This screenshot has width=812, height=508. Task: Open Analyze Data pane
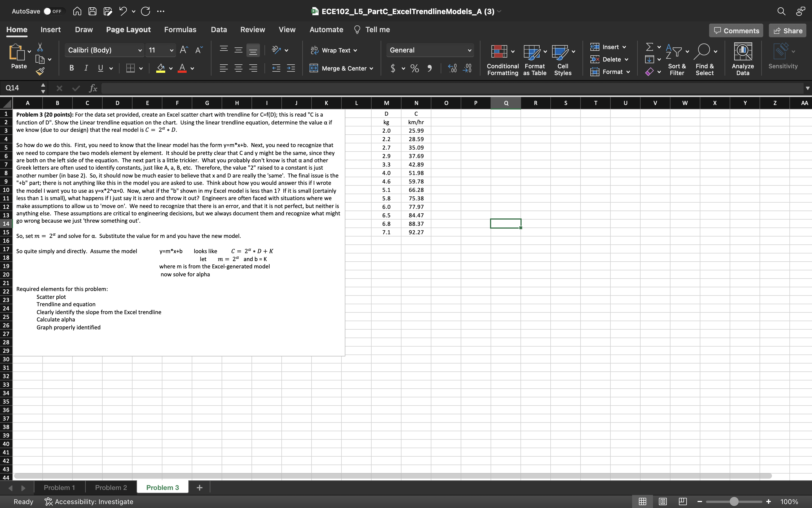click(743, 59)
